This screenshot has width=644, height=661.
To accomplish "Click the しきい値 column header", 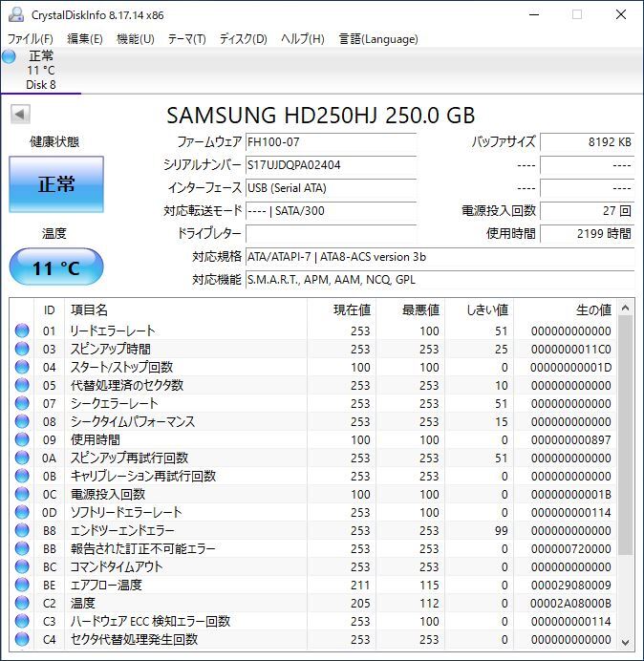I will pos(479,310).
